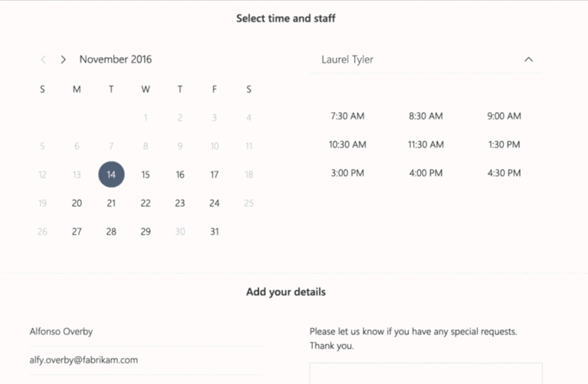The width and height of the screenshot is (588, 384).
Task: Advance to December using the right arrow
Action: click(63, 60)
